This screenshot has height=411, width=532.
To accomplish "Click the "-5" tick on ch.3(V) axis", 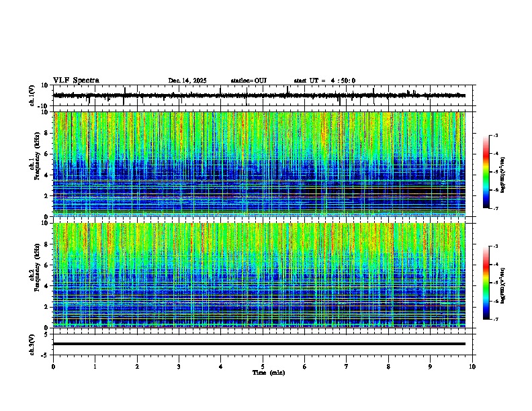I will tap(46, 355).
